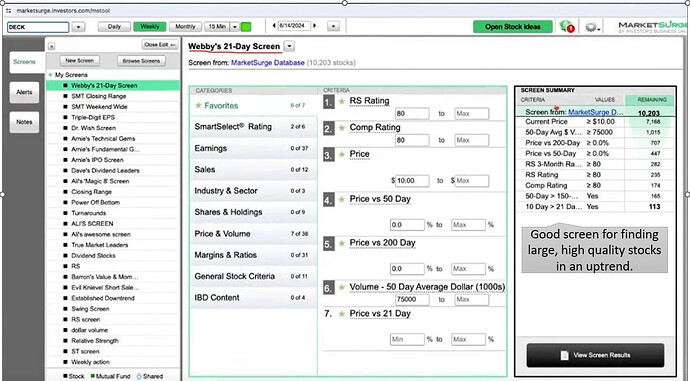Viewport: 690px width, 381px height.
Task: Open the MarketSurge Database link
Action: tap(268, 63)
